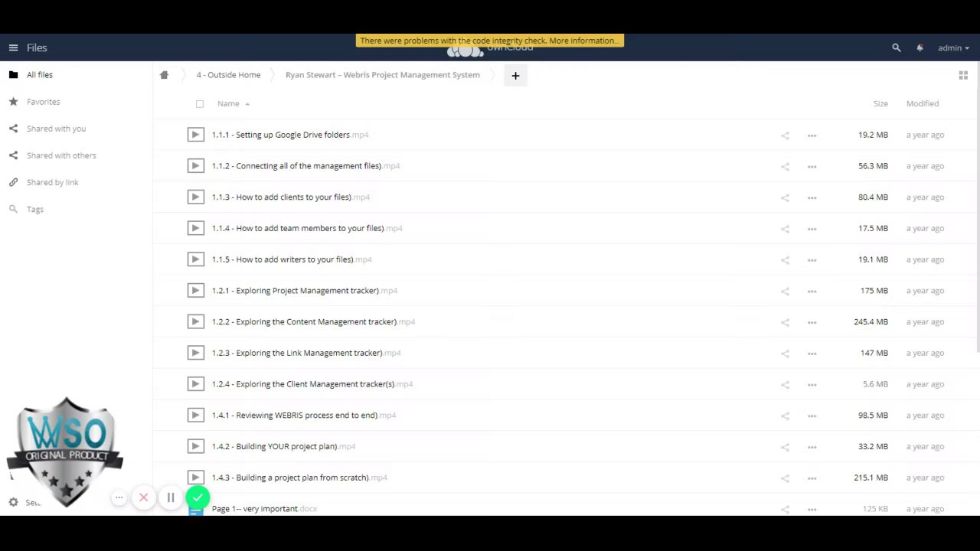
Task: Open sidebar settings gear
Action: click(13, 502)
